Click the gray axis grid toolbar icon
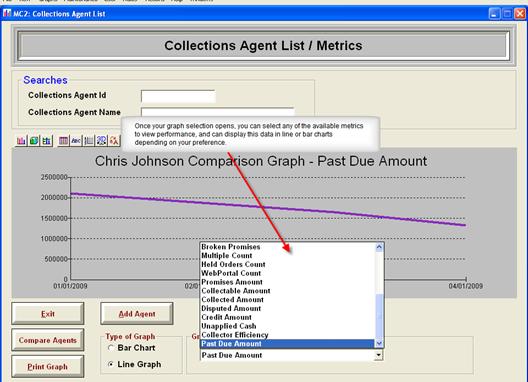 point(89,140)
